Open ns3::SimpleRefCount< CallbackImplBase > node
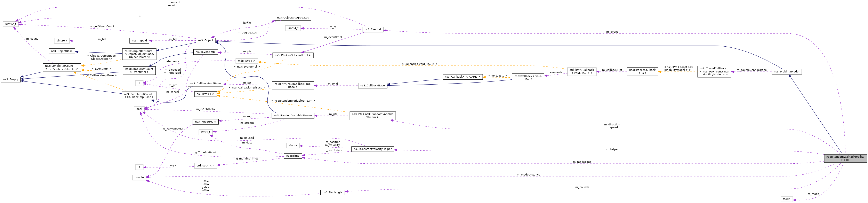This screenshot has height=203, width=868. point(139,95)
